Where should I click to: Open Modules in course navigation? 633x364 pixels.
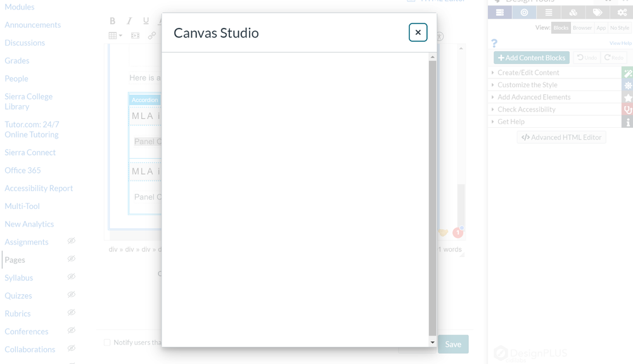click(20, 7)
